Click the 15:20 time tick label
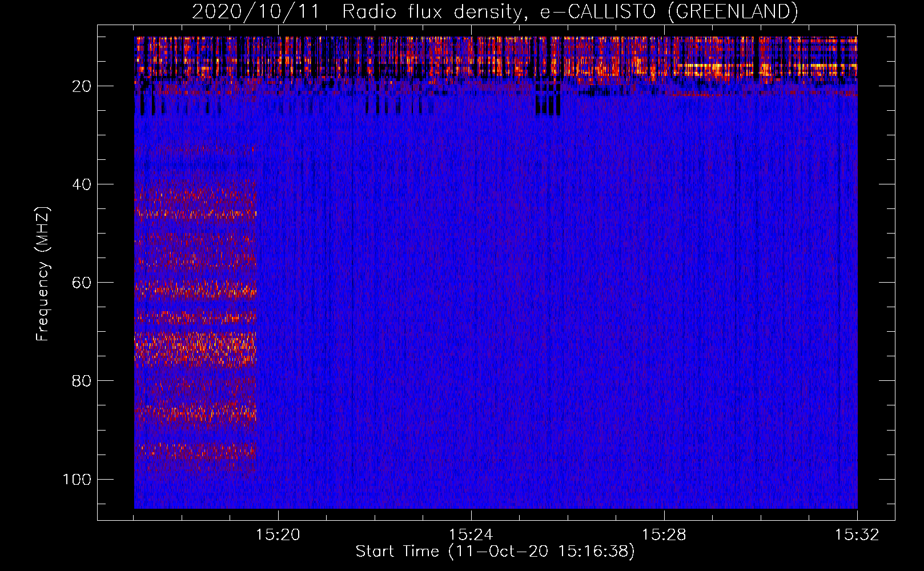 click(x=278, y=535)
